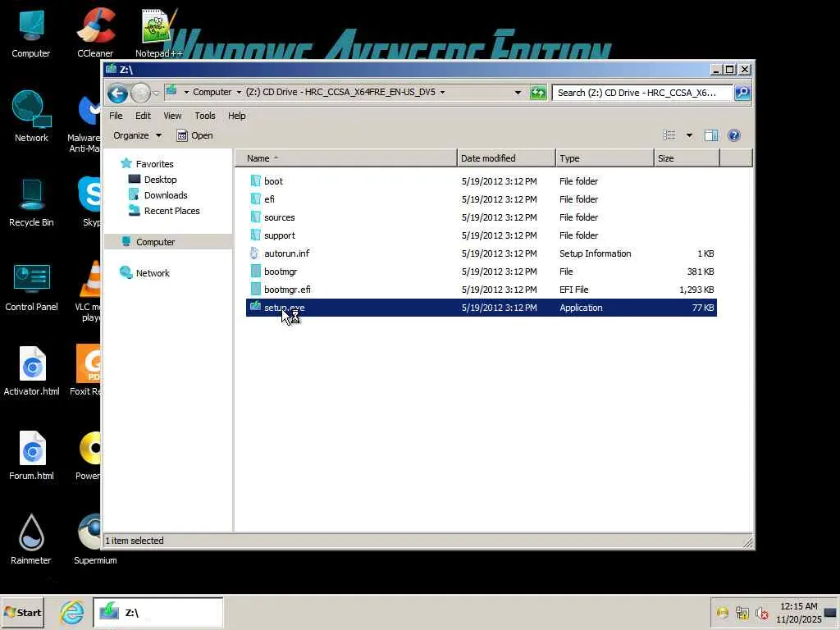Image resolution: width=840 pixels, height=630 pixels.
Task: Click the volume tray icon
Action: click(761, 612)
